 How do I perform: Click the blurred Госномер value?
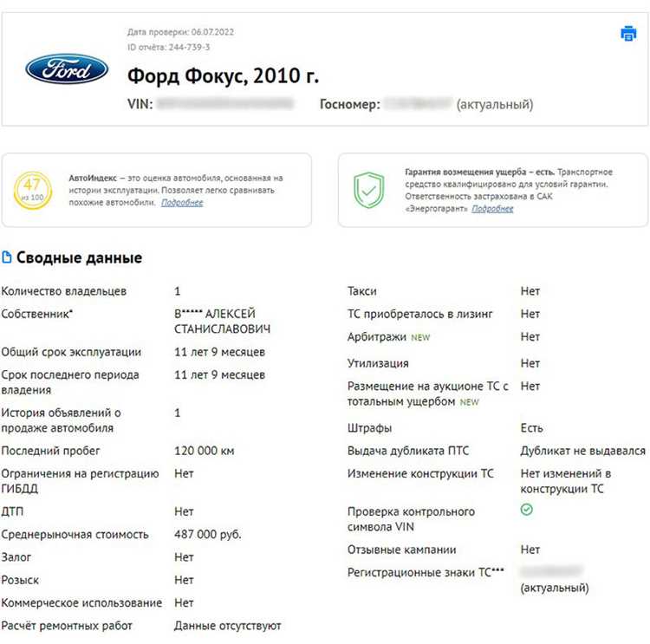pyautogui.click(x=418, y=104)
